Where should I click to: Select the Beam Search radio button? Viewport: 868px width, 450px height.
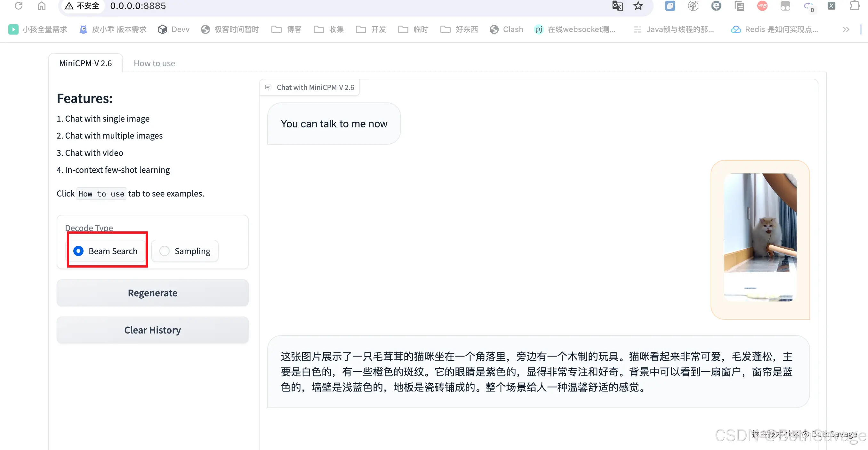tap(78, 251)
